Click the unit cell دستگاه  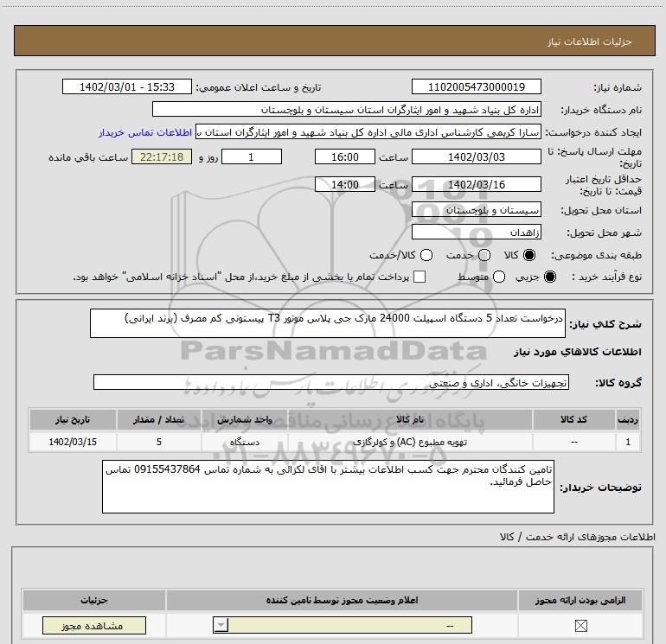[x=245, y=442]
